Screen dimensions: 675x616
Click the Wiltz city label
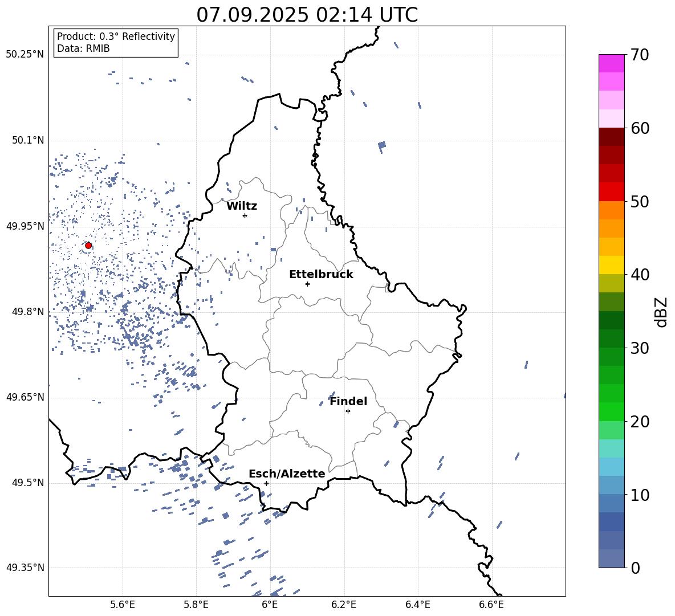(x=242, y=206)
